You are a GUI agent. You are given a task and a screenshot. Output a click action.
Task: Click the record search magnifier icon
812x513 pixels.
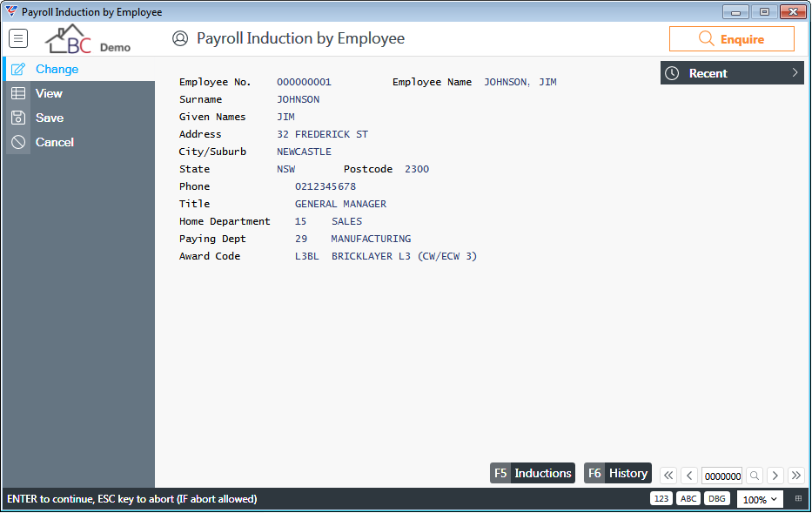[755, 476]
